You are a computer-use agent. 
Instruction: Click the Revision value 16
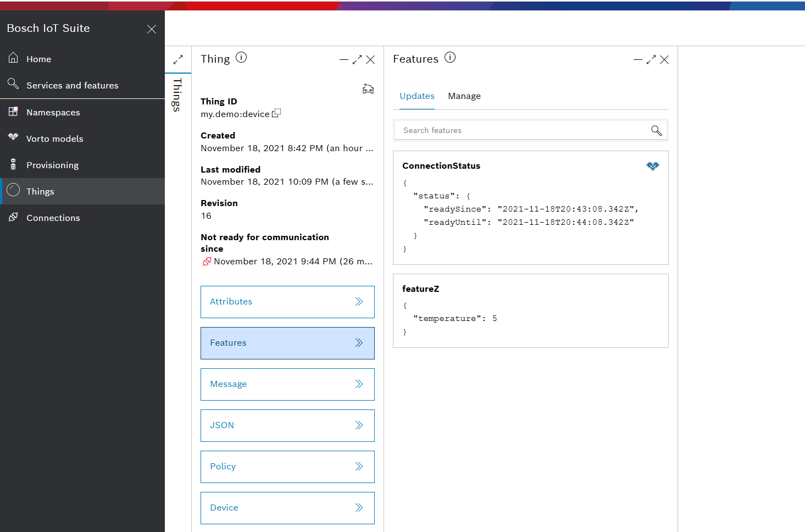point(206,215)
